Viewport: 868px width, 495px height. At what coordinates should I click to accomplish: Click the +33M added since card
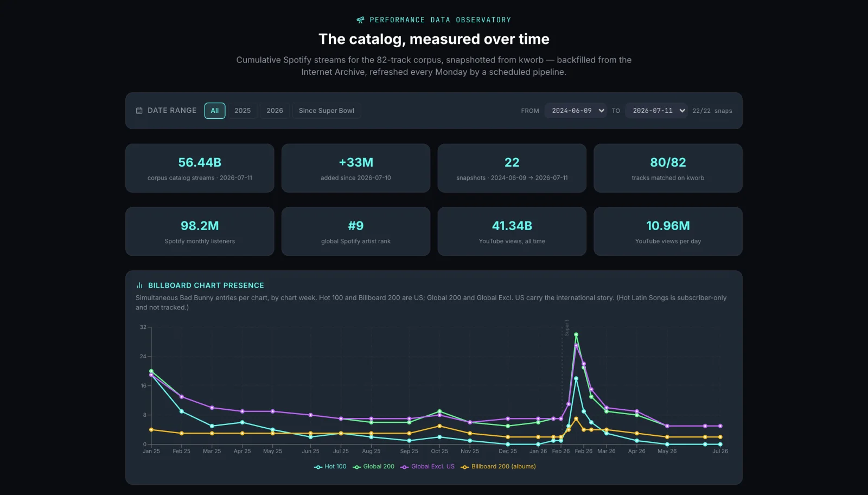(356, 168)
